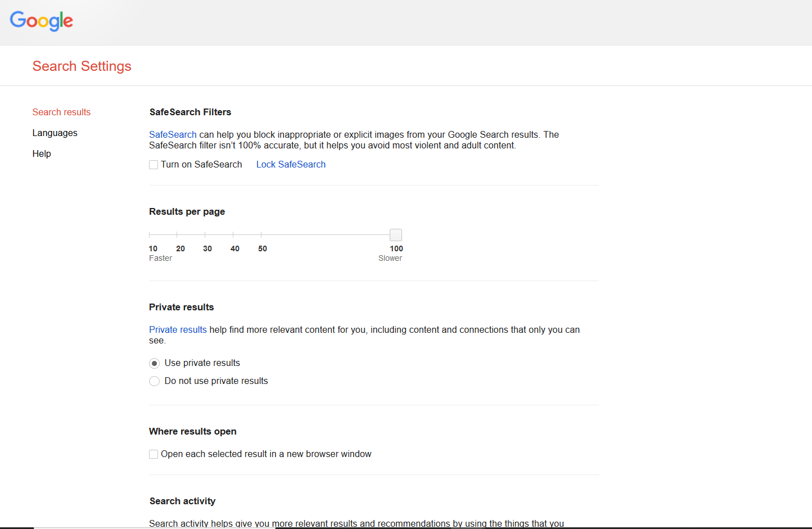812x529 pixels.
Task: Click the results per page slider handle
Action: tap(396, 234)
